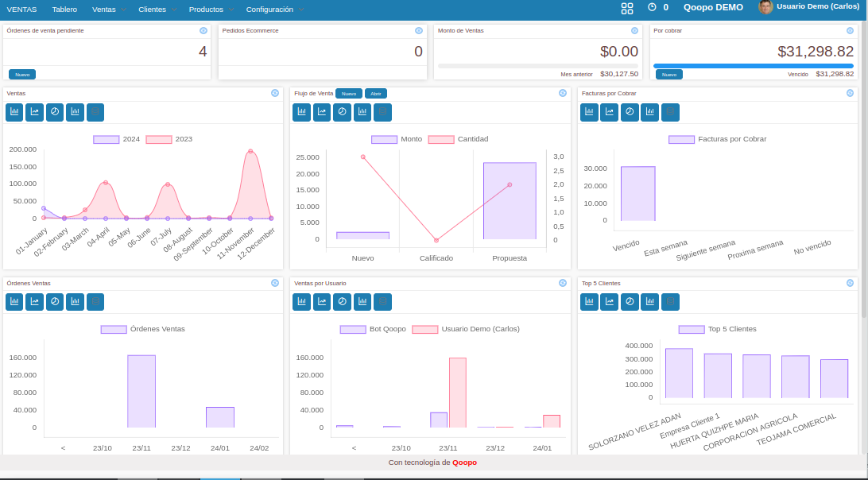This screenshot has height=480, width=868.
Task: Open the Clientes dropdown menu
Action: pyautogui.click(x=151, y=10)
